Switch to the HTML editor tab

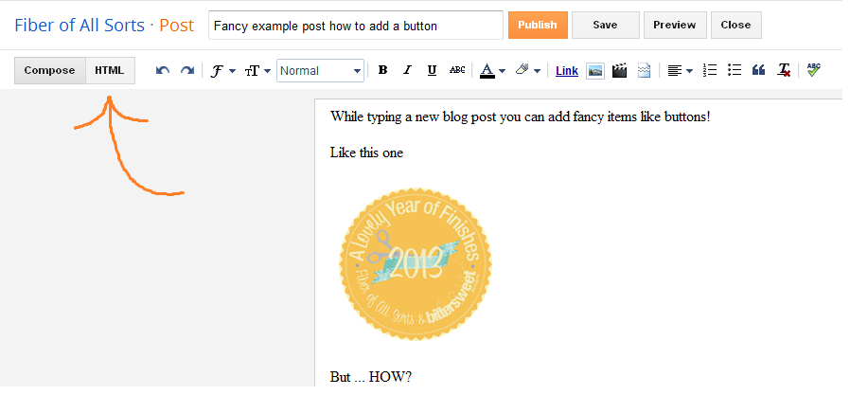click(110, 71)
